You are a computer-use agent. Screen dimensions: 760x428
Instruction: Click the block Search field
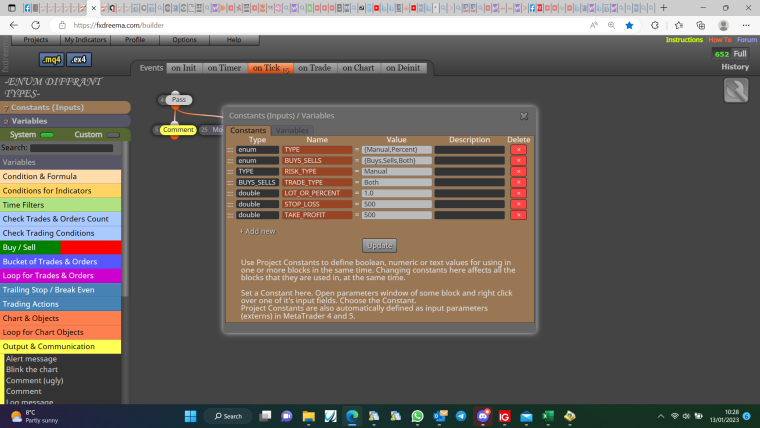coord(71,148)
